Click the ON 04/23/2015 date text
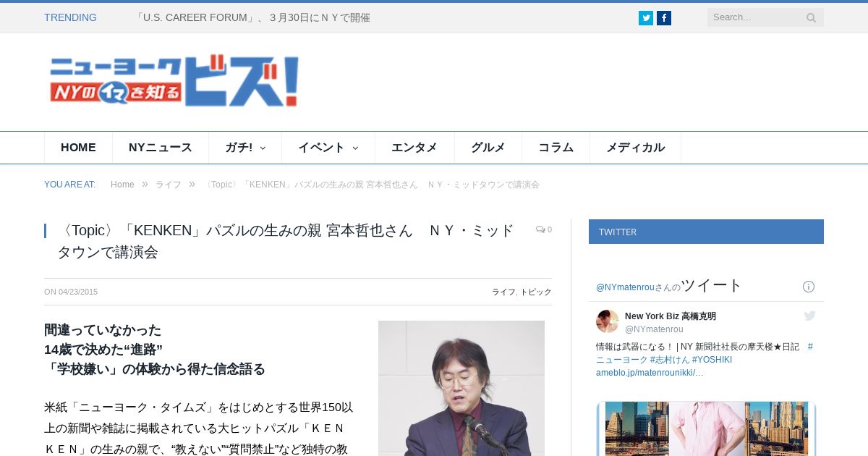Screen dimensions: 868x456 pyautogui.click(x=71, y=292)
